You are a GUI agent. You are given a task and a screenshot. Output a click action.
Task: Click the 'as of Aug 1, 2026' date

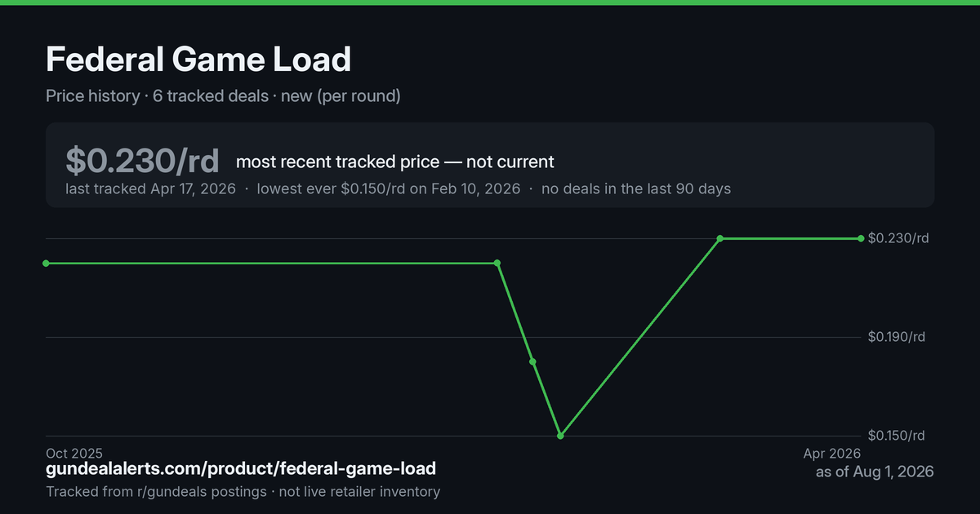pyautogui.click(x=875, y=472)
